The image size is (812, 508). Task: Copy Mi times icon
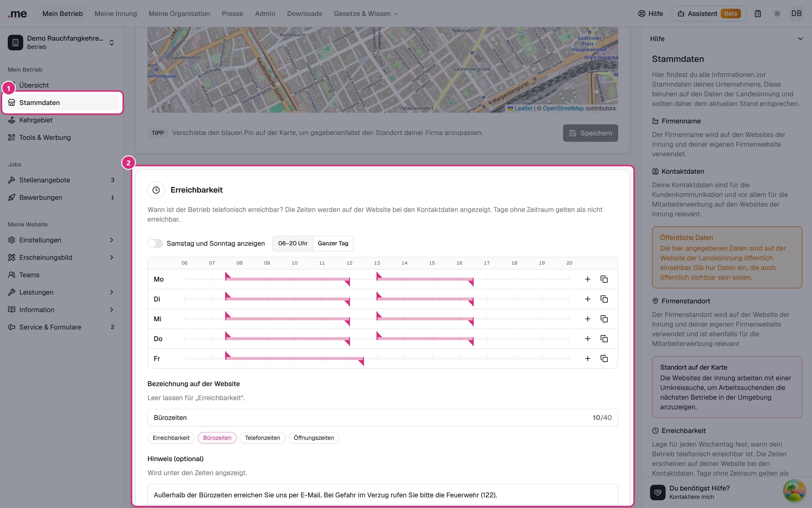coord(604,319)
